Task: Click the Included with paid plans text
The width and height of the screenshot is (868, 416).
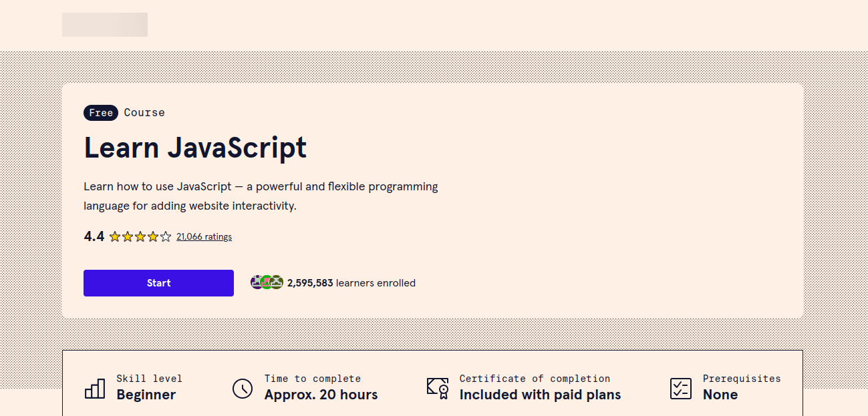Action: pos(540,395)
